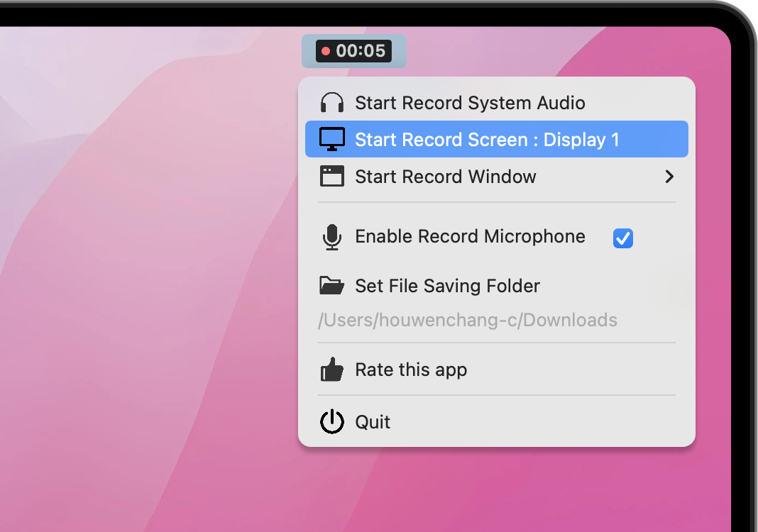Click the microphone icon
This screenshot has height=532, width=758.
pos(331,236)
